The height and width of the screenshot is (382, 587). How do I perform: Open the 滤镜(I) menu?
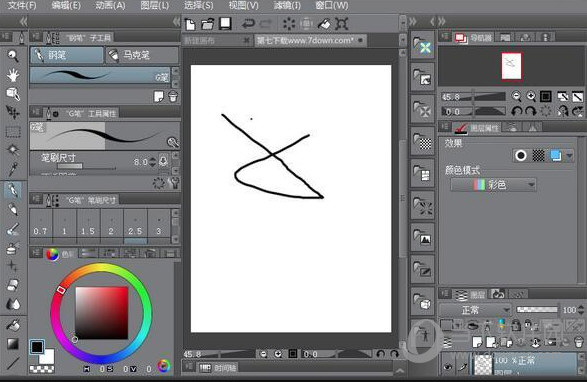287,5
